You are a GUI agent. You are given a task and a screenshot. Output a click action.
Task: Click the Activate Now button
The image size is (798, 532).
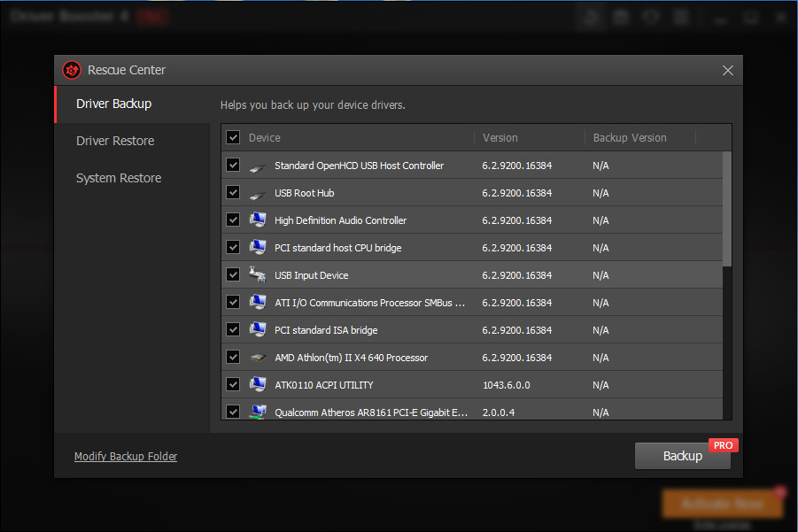pos(722,503)
